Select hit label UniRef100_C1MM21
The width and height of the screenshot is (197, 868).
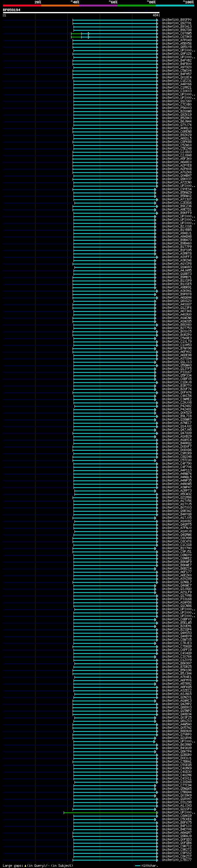[176, 88]
